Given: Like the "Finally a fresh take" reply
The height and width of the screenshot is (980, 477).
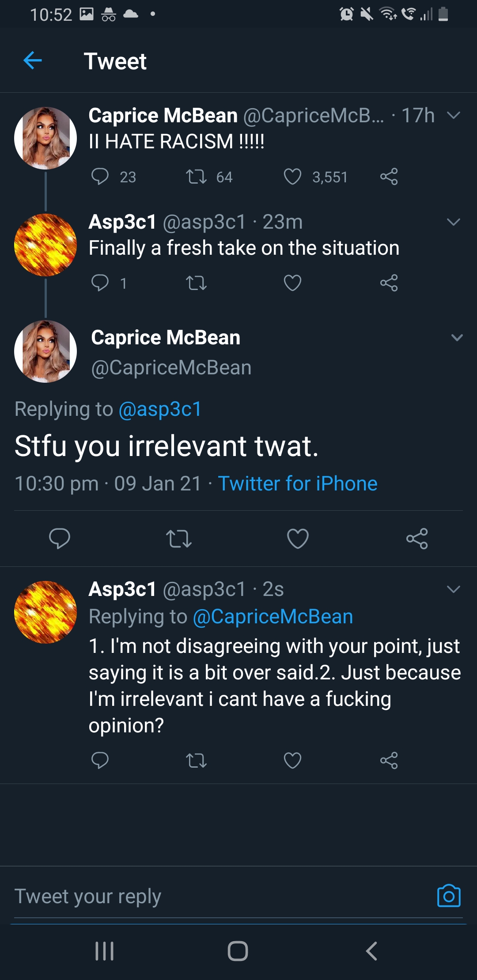Looking at the screenshot, I should pyautogui.click(x=292, y=283).
